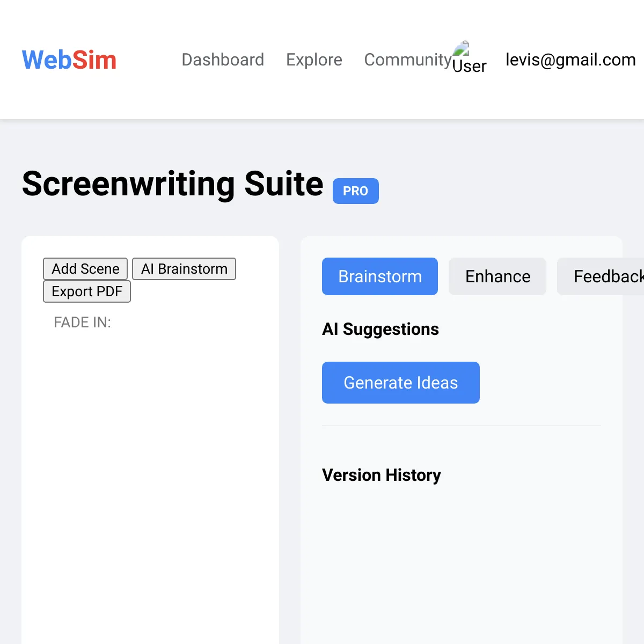
Task: Open the Community section
Action: point(408,60)
